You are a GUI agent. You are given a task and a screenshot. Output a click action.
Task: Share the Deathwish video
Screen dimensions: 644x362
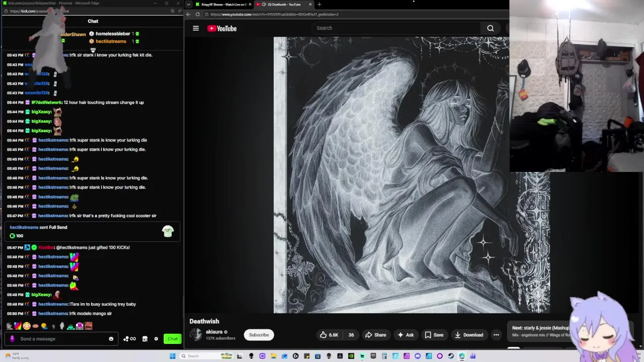pyautogui.click(x=376, y=335)
